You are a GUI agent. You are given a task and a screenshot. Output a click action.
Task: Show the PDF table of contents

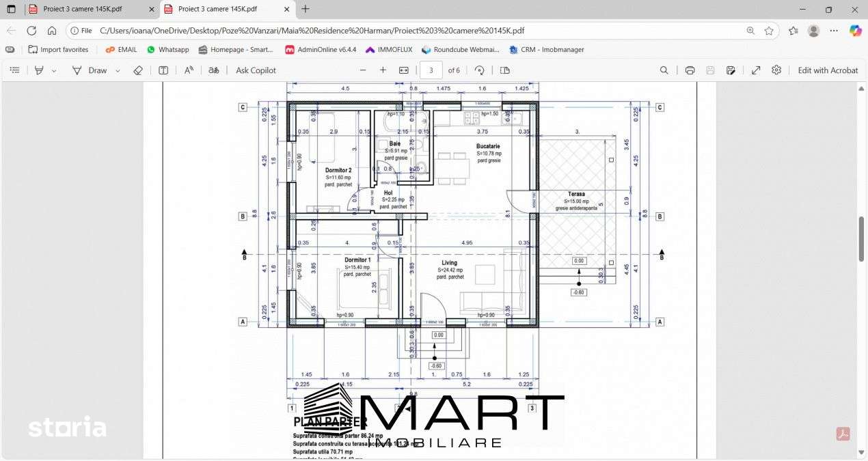click(x=14, y=70)
